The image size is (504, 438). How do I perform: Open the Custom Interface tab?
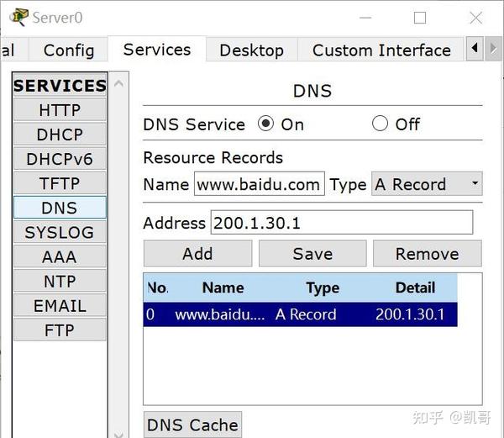click(x=381, y=50)
